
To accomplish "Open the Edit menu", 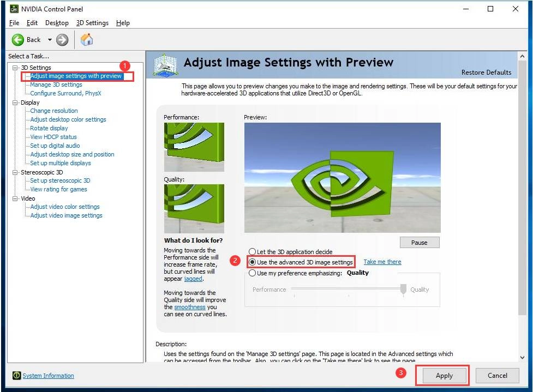I will tap(32, 23).
